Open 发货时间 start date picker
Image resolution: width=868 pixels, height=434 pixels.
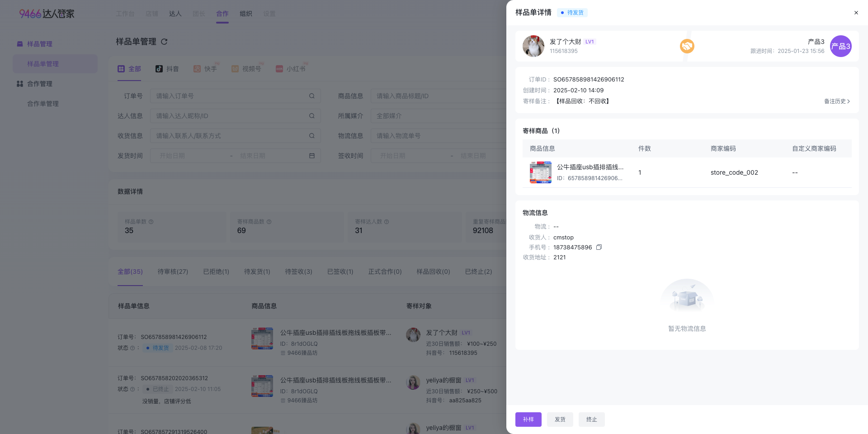[190, 156]
